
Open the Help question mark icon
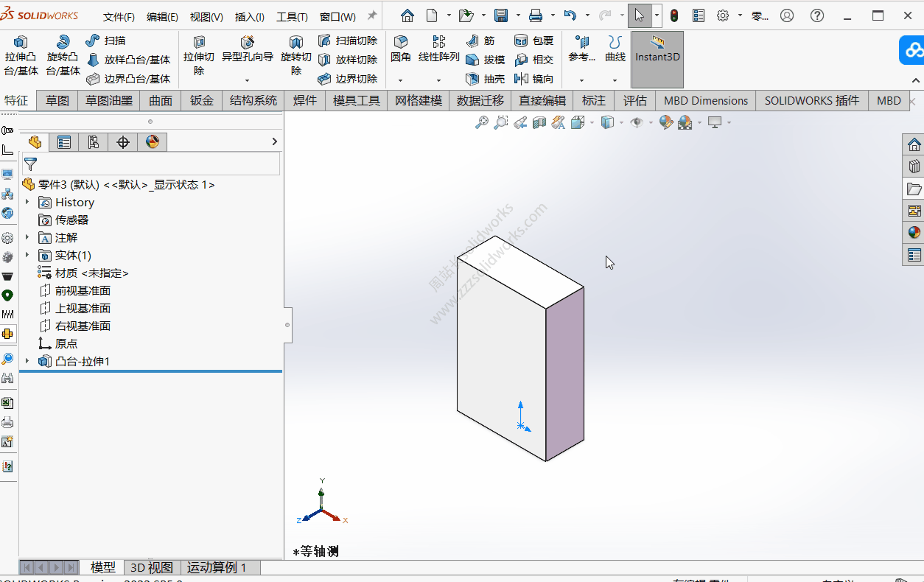click(x=816, y=15)
